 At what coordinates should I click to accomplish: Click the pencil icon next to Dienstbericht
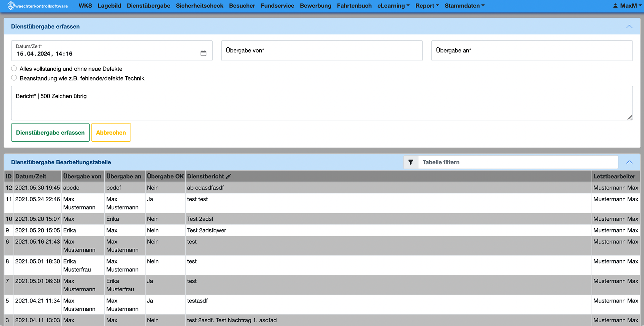click(x=228, y=176)
